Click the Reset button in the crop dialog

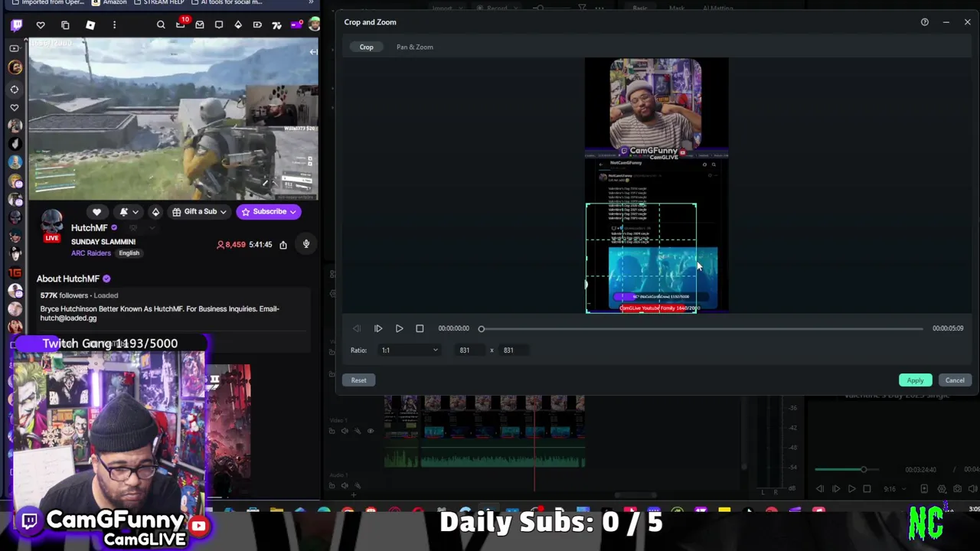pyautogui.click(x=358, y=380)
